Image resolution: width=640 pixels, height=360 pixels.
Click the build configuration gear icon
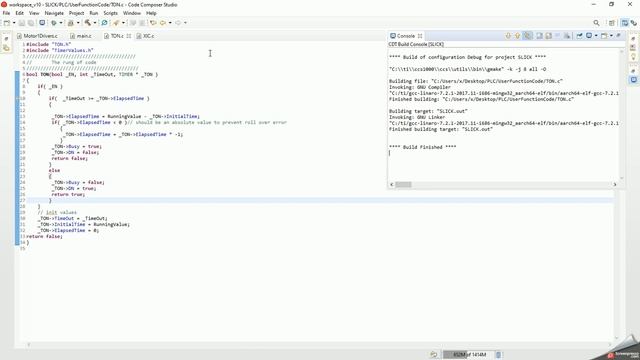click(71, 23)
